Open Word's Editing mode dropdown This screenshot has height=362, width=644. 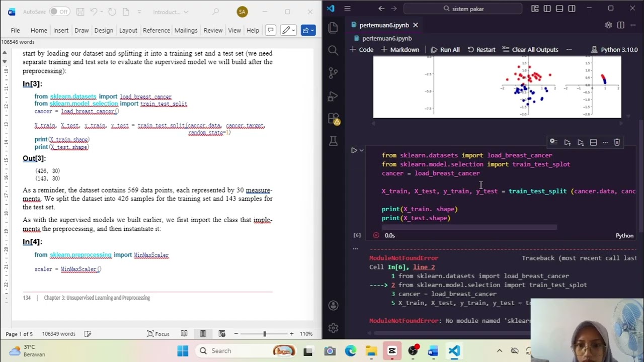pyautogui.click(x=289, y=30)
